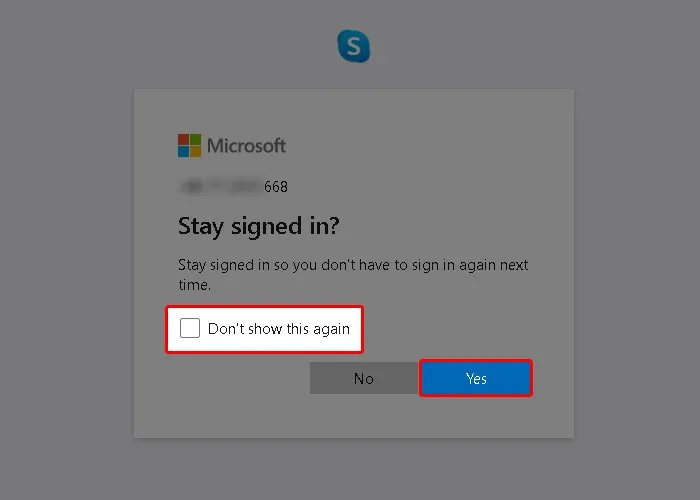The height and width of the screenshot is (500, 700).
Task: Click the white S letter inside Skype logo
Action: coord(354,46)
